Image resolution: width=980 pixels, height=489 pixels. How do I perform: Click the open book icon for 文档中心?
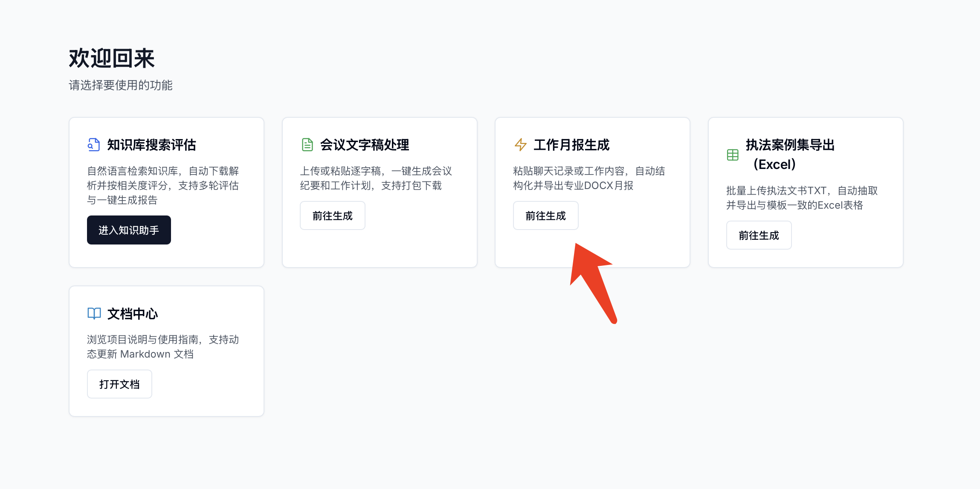94,314
